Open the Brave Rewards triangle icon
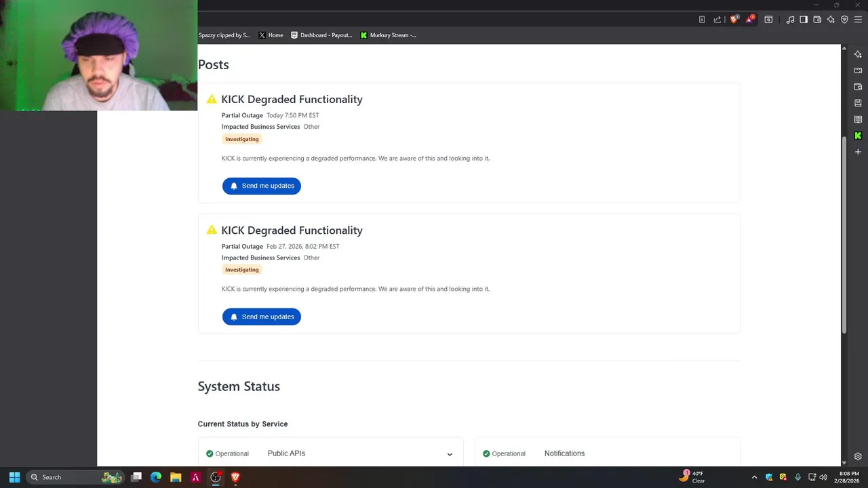868x488 pixels. (749, 20)
